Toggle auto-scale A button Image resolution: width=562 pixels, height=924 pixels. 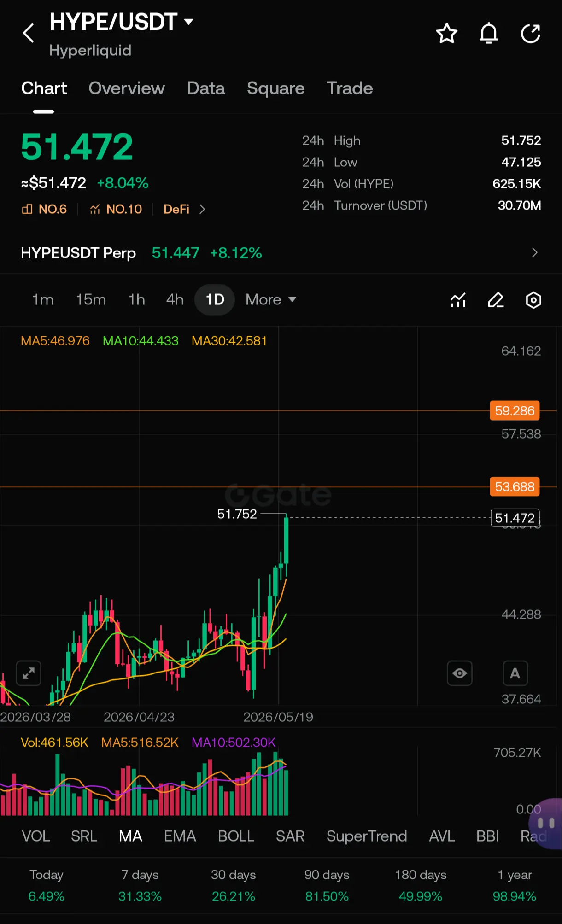515,673
